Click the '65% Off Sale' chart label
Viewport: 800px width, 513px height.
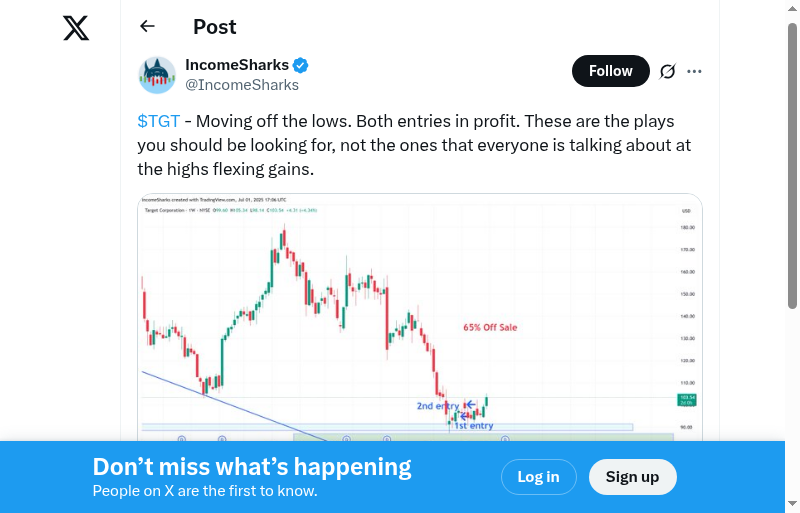pos(490,327)
